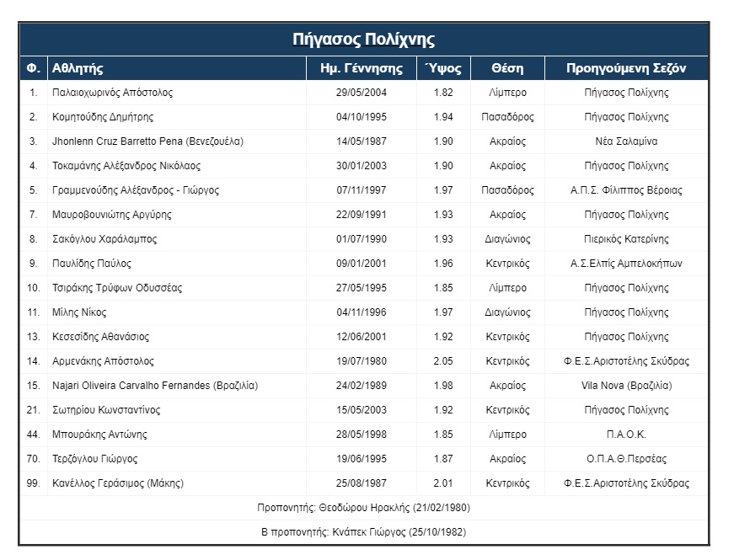Click birth date 28/05/1998

click(361, 435)
